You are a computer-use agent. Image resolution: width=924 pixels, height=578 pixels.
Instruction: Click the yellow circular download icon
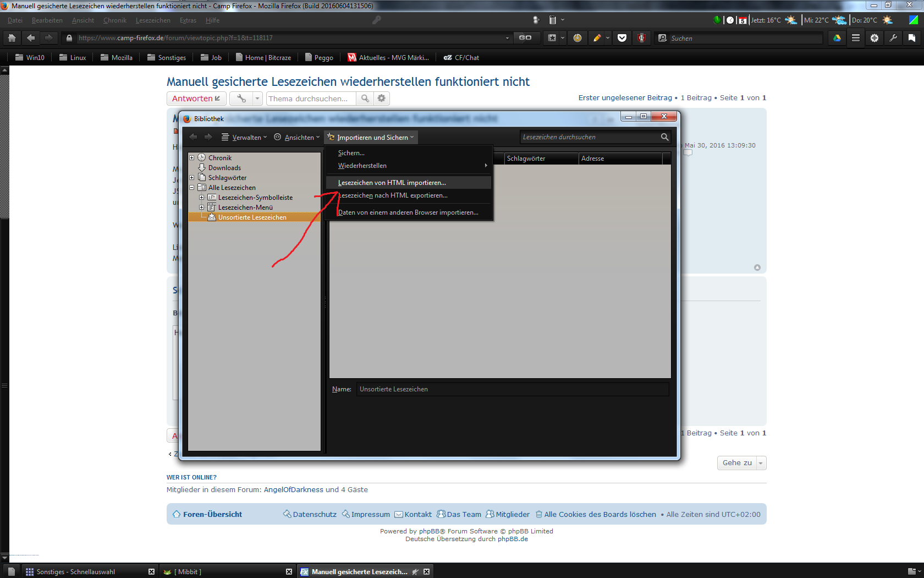click(577, 38)
